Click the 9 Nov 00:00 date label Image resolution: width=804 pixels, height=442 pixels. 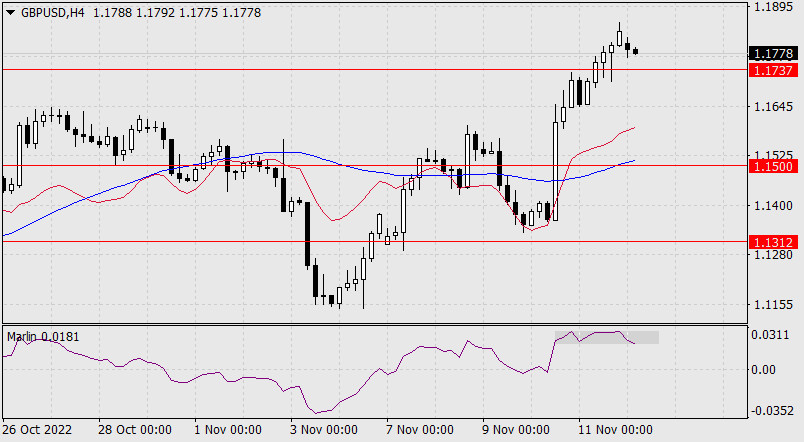515,430
